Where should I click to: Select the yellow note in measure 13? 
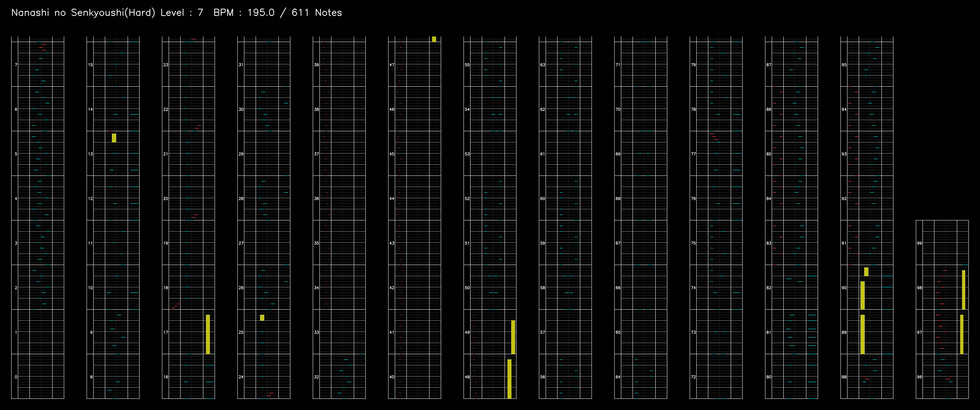point(114,138)
